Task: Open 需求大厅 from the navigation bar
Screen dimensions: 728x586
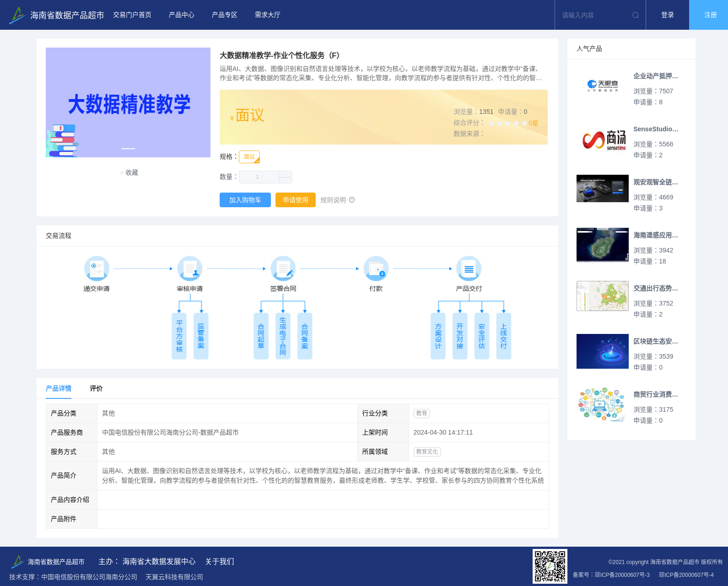Action: tap(268, 15)
